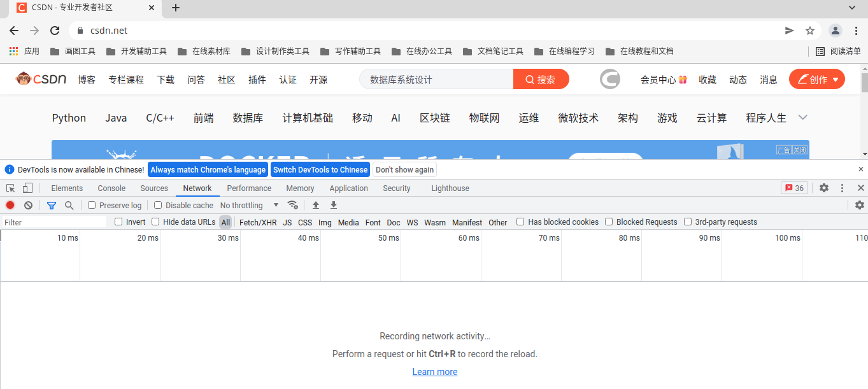Click the import HAR file upload arrow
The image size is (868, 389).
pos(315,205)
